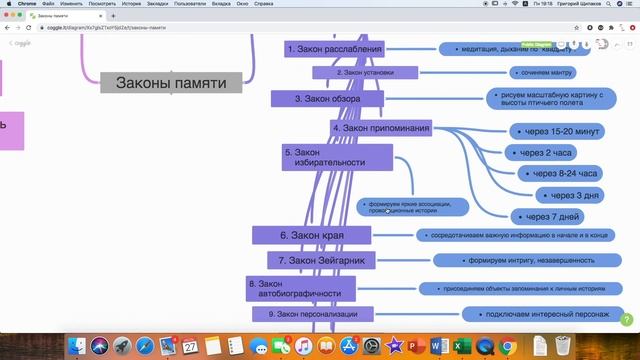Bookmark page with star icon
Viewport: 640px width, 360px height.
[577, 28]
